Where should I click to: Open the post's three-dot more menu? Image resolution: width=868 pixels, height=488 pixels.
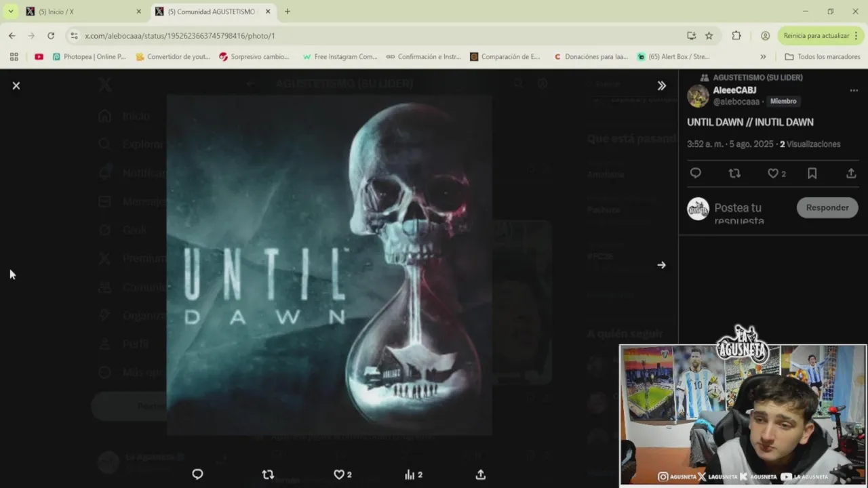(854, 90)
